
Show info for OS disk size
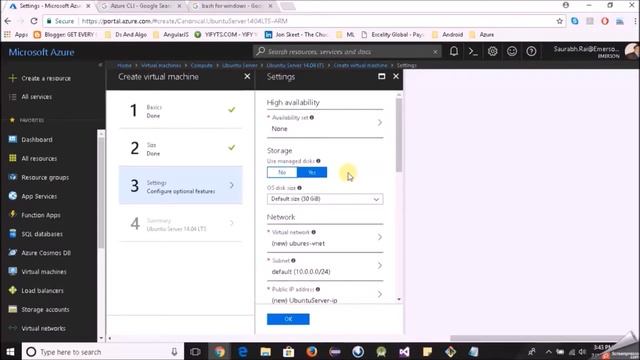(x=300, y=188)
